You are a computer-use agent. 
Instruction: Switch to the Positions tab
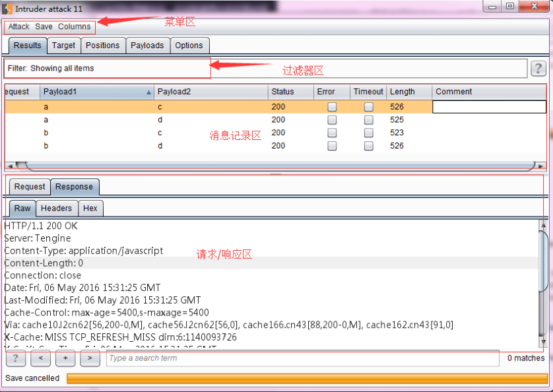pos(103,46)
